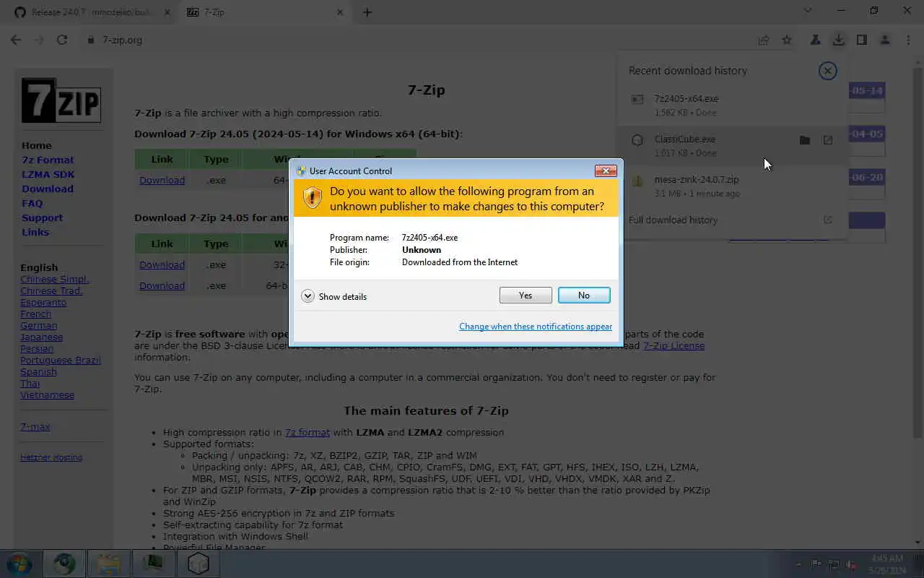Open 7z format link in features list

point(308,432)
